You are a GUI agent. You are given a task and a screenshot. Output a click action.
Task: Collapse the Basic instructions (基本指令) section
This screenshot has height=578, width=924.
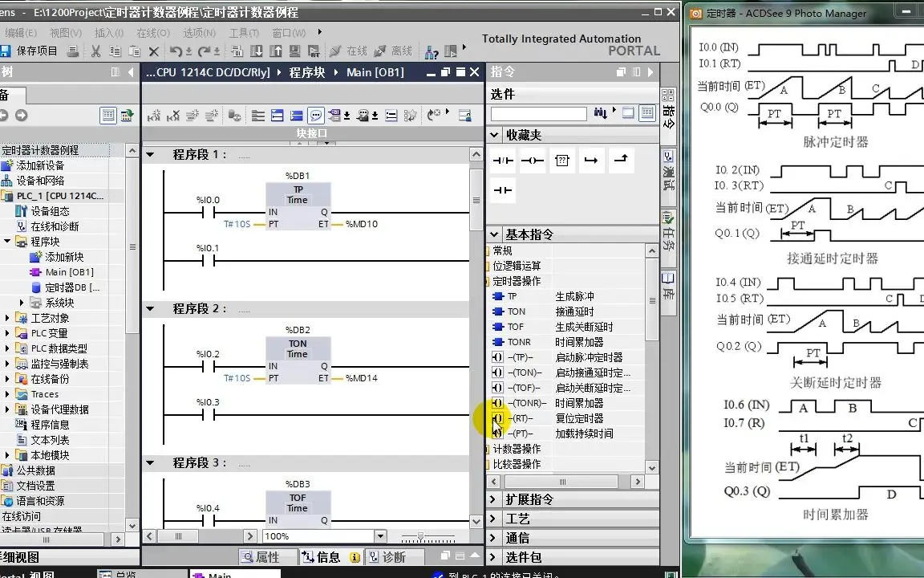[494, 234]
